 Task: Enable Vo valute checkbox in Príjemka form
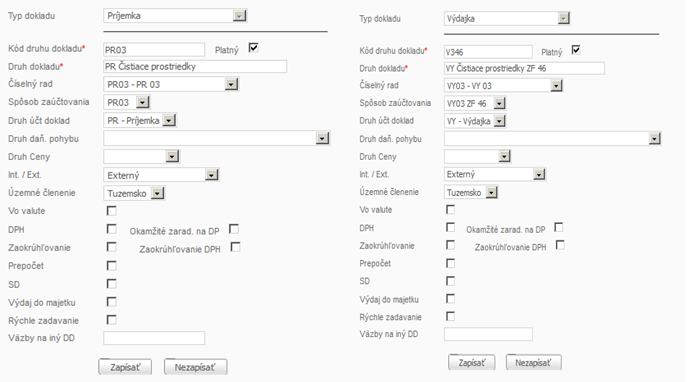[112, 211]
